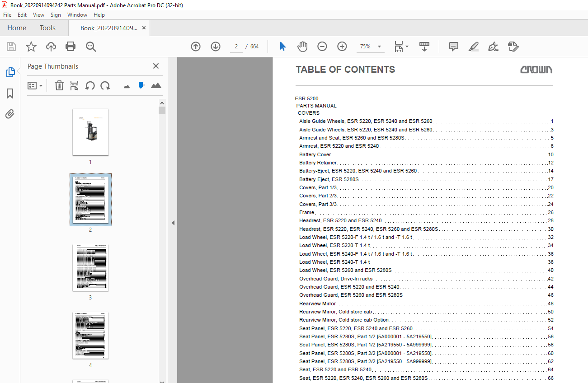588x383 pixels.
Task: Open the Help menu
Action: [99, 15]
